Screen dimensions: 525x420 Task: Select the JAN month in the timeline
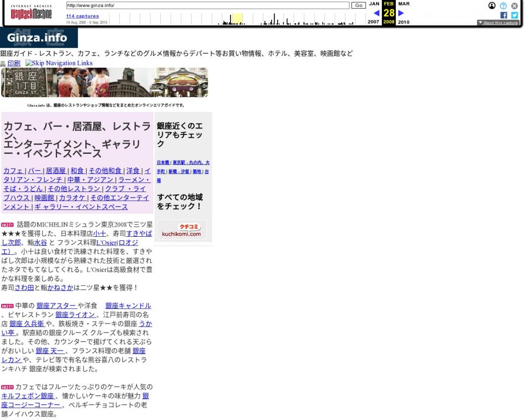click(374, 4)
